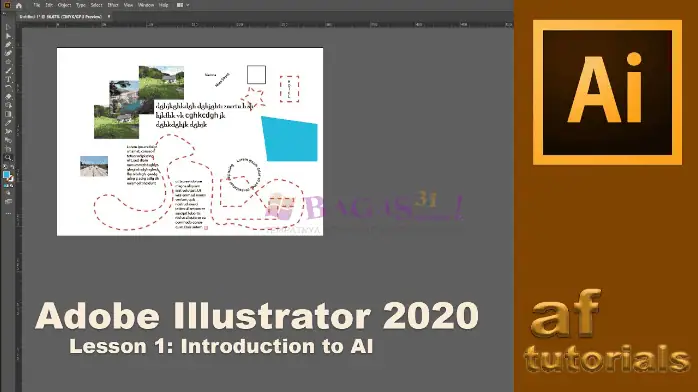
Task: Select the top landscape house photo
Action: point(161,83)
